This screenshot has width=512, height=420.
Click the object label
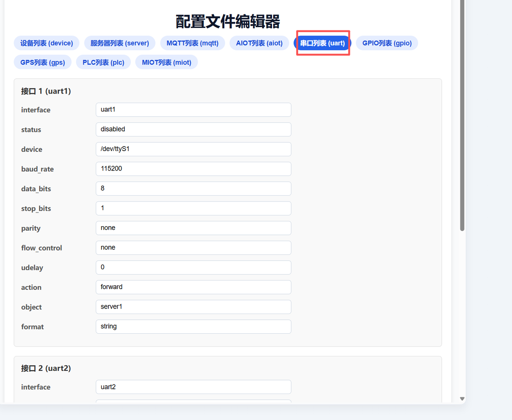tap(31, 307)
